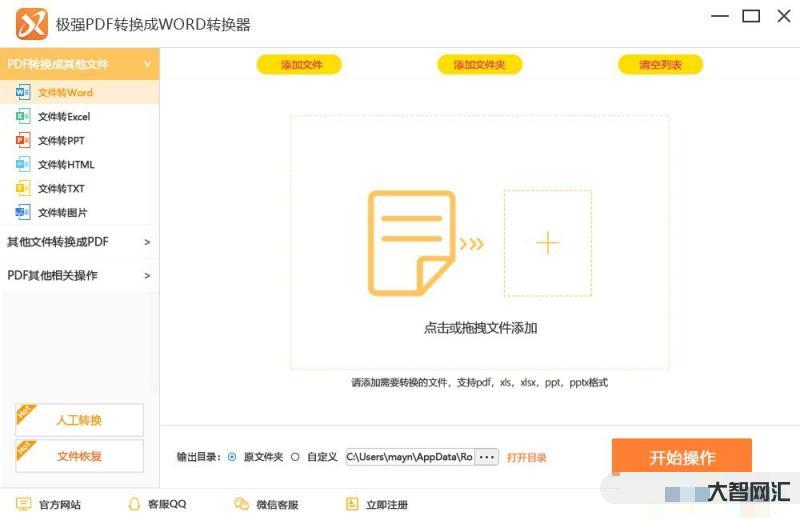Viewport: 800px width, 520px height.
Task: Open the 官方网站 link text
Action: [x=60, y=505]
